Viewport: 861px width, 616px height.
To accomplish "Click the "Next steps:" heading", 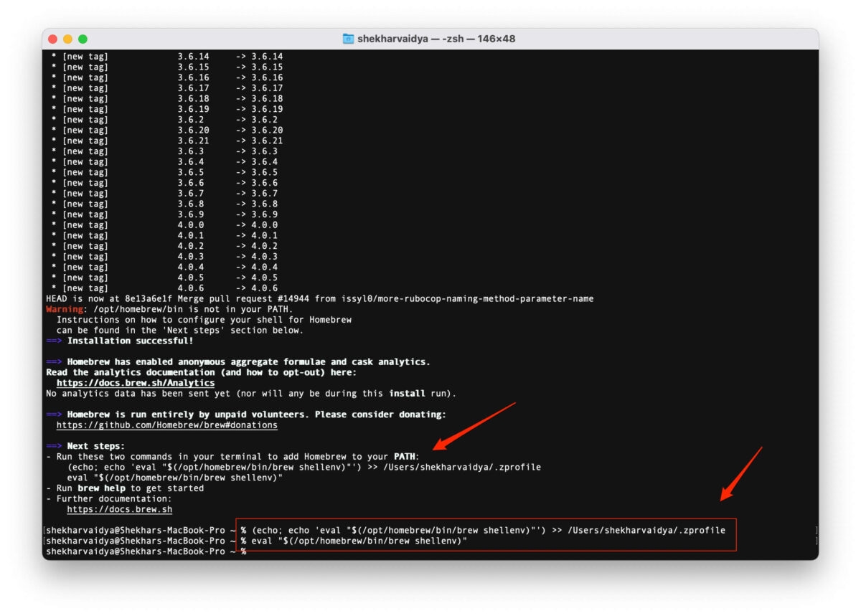I will tap(95, 446).
